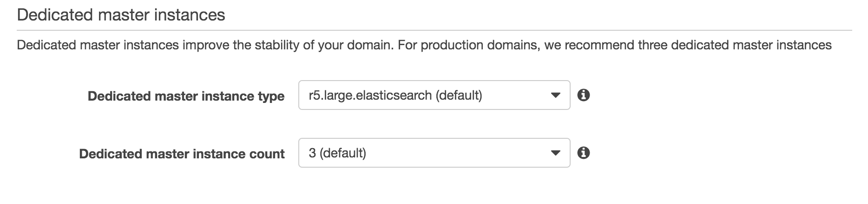Click the divider line under section heading
868x204 pixels.
434,31
